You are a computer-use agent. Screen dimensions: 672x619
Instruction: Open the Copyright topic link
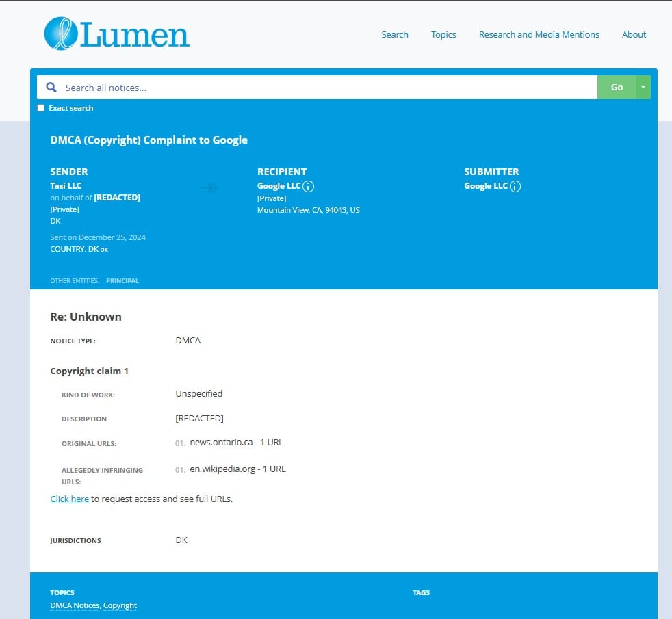click(x=120, y=605)
